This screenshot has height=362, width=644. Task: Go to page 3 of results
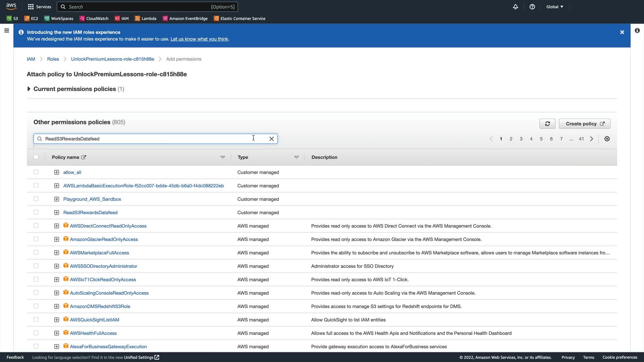(521, 139)
